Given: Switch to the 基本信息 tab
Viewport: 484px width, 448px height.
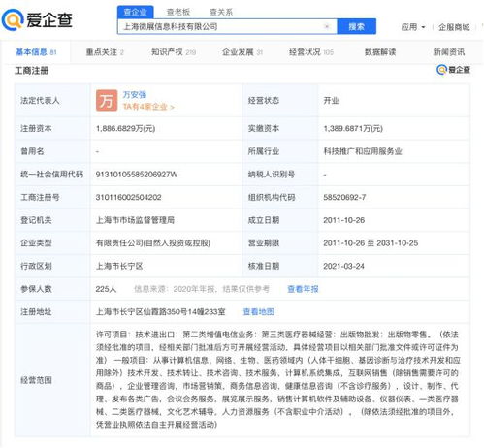Looking at the screenshot, I should pos(36,52).
